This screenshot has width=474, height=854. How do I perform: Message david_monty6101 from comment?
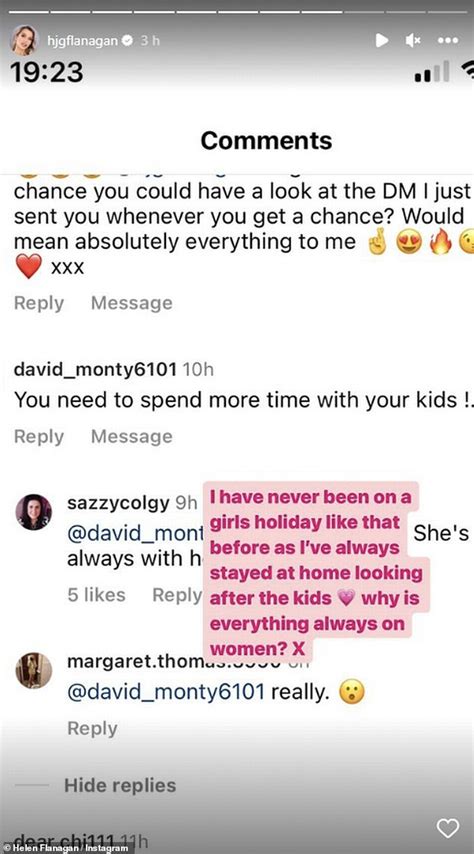tap(132, 436)
